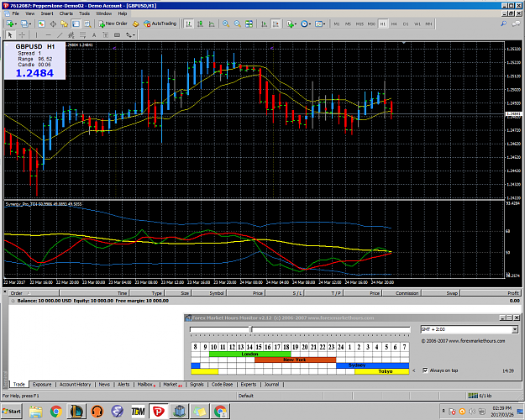
Task: Select the horizontal line drawing tool
Action: pos(48,34)
